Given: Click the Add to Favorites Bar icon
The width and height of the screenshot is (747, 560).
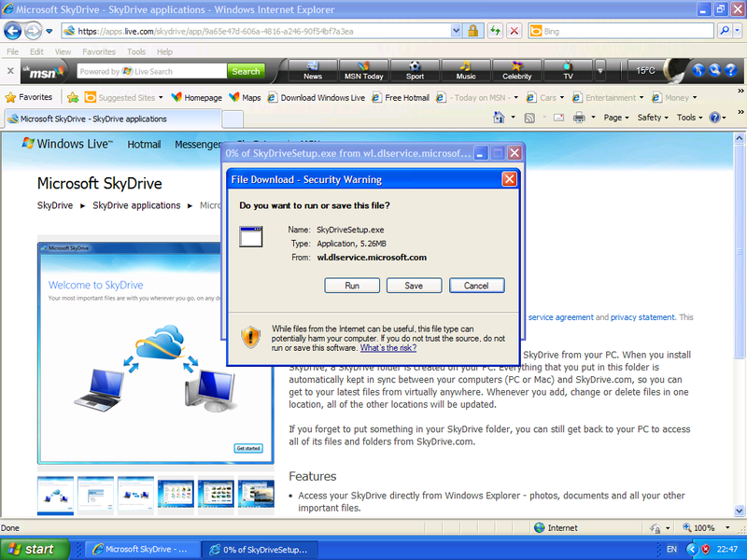Looking at the screenshot, I should [x=73, y=98].
